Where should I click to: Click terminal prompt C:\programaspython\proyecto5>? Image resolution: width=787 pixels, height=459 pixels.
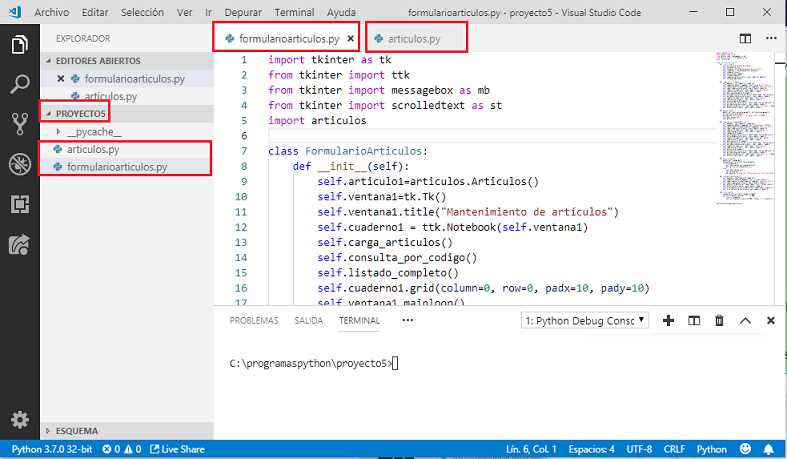point(310,363)
